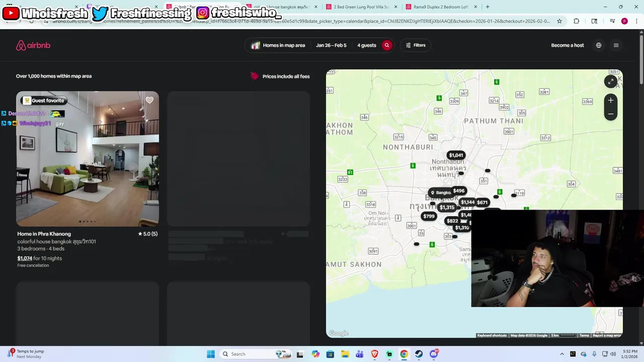644x362 pixels.
Task: Run search with the red magnifier button
Action: [x=387, y=45]
